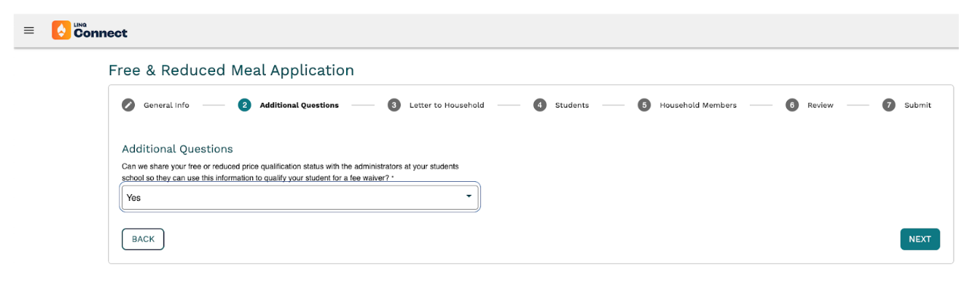The height and width of the screenshot is (285, 980).
Task: Click the step 4 Students circle
Action: point(539,105)
